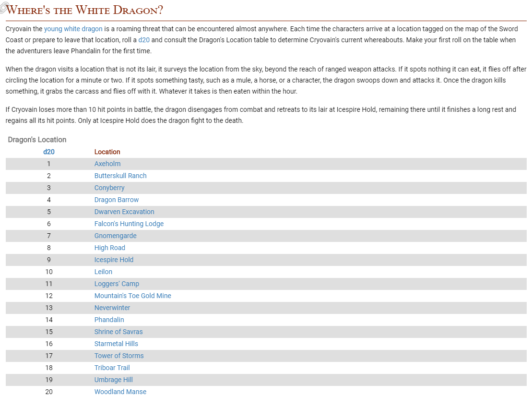Viewport: 532px width, 396px height.
Task: Select the d20 value 10 cell
Action: tap(49, 272)
